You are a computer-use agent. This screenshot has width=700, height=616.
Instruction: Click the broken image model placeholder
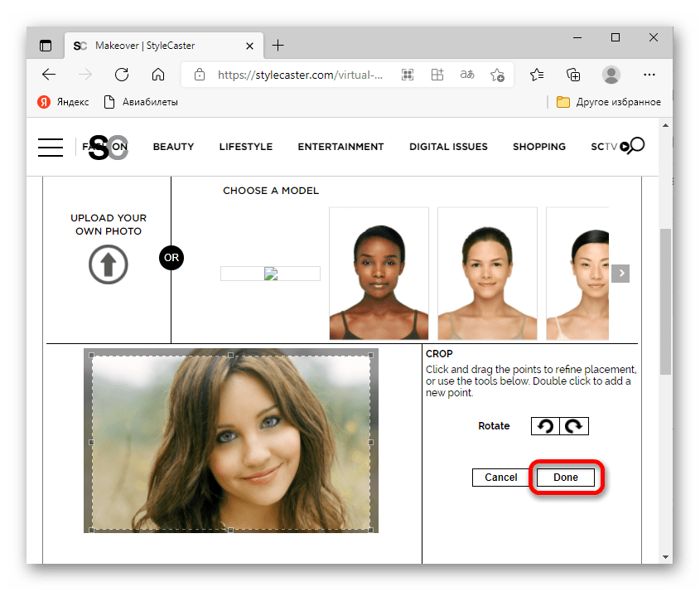pyautogui.click(x=271, y=274)
